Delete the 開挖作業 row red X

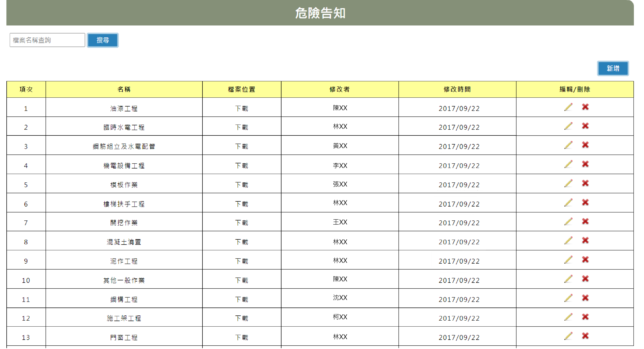[585, 221]
